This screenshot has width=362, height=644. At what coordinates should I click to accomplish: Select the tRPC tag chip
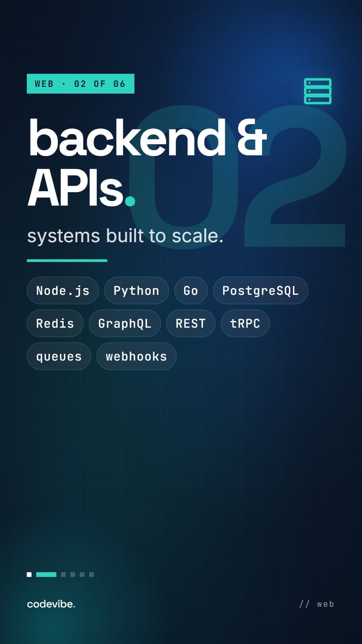click(245, 323)
